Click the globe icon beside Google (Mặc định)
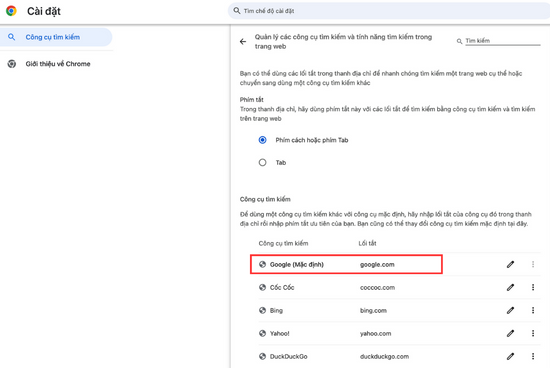This screenshot has height=368, width=550. [262, 264]
